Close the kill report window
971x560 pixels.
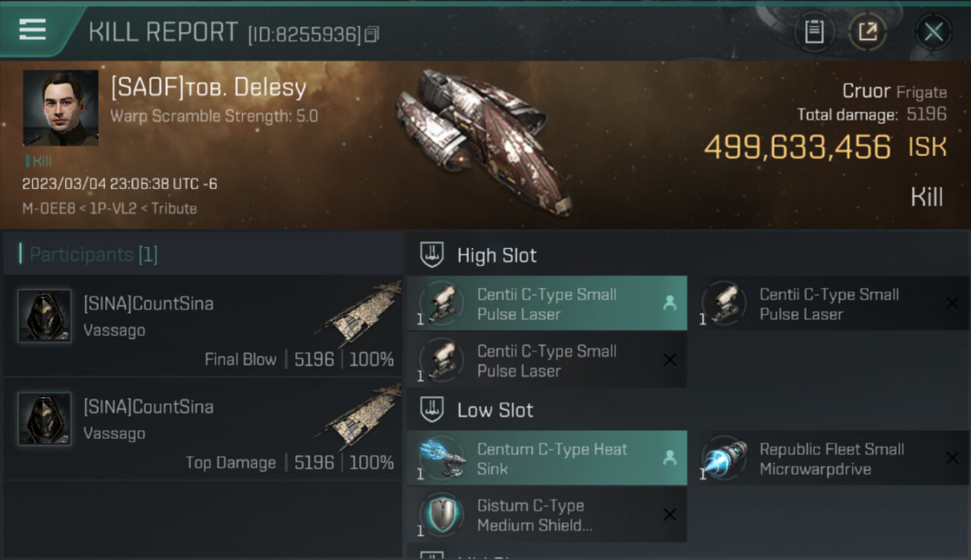pos(933,32)
